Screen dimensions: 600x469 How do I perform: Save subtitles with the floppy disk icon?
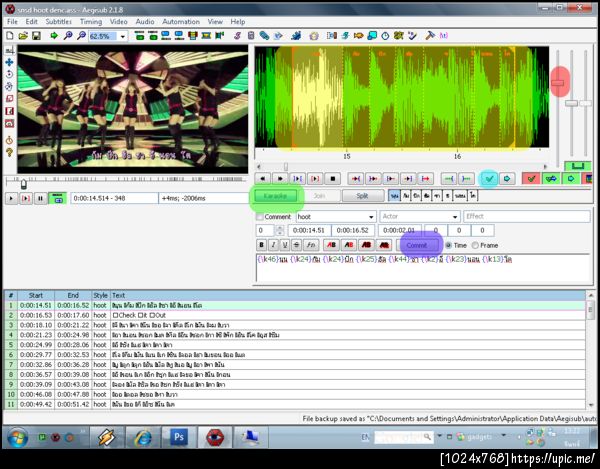tap(36, 36)
